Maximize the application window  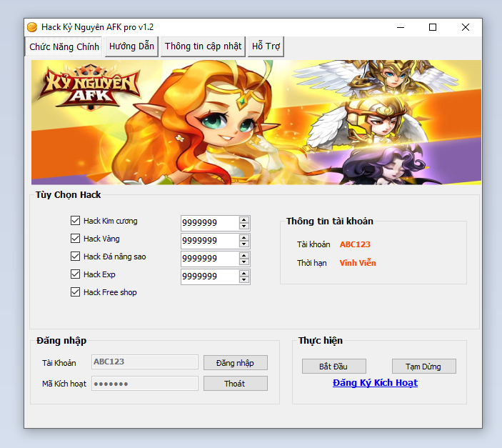pos(433,27)
